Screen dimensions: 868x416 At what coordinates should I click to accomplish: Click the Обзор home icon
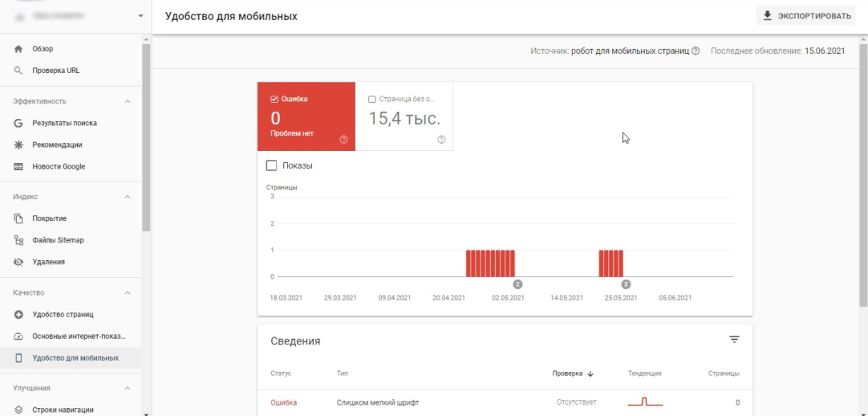coord(18,49)
